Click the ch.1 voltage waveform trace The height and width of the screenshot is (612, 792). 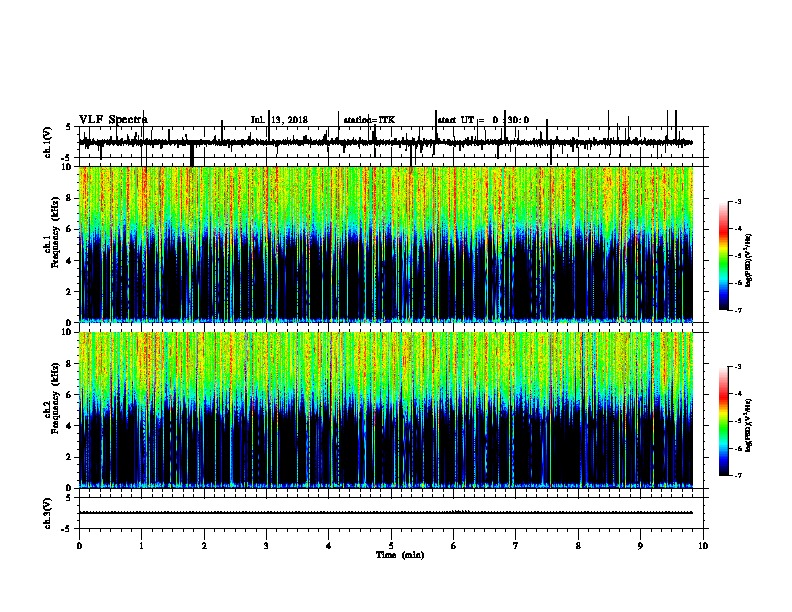click(386, 142)
